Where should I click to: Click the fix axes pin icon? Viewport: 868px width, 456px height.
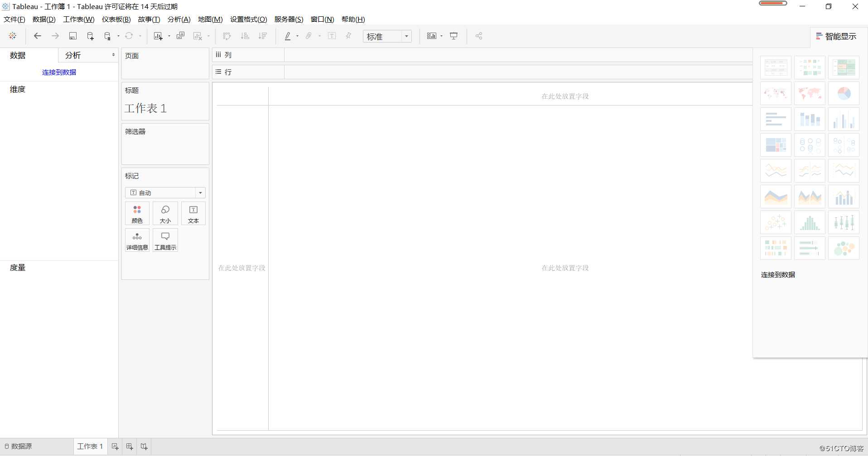[348, 36]
